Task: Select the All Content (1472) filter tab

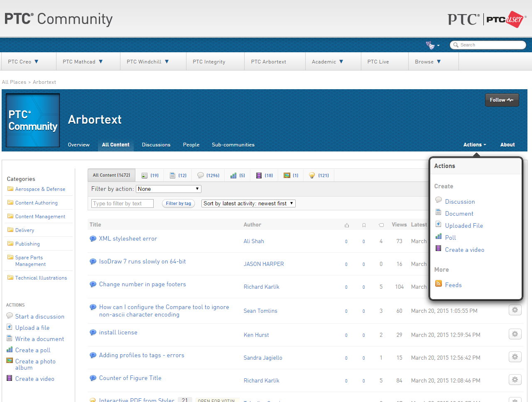Action: click(111, 175)
